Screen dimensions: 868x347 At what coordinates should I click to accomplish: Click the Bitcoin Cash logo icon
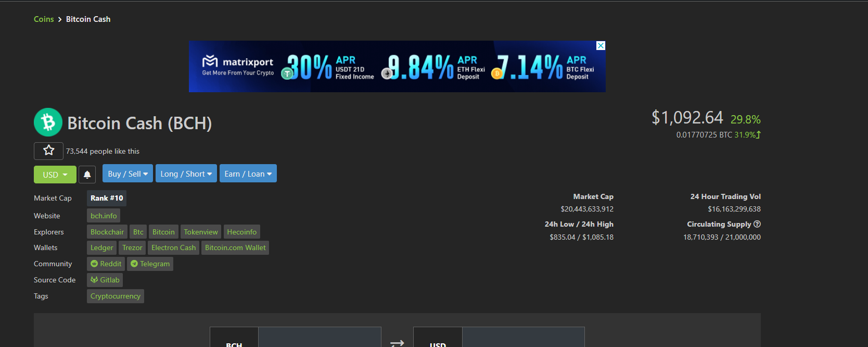pos(48,122)
